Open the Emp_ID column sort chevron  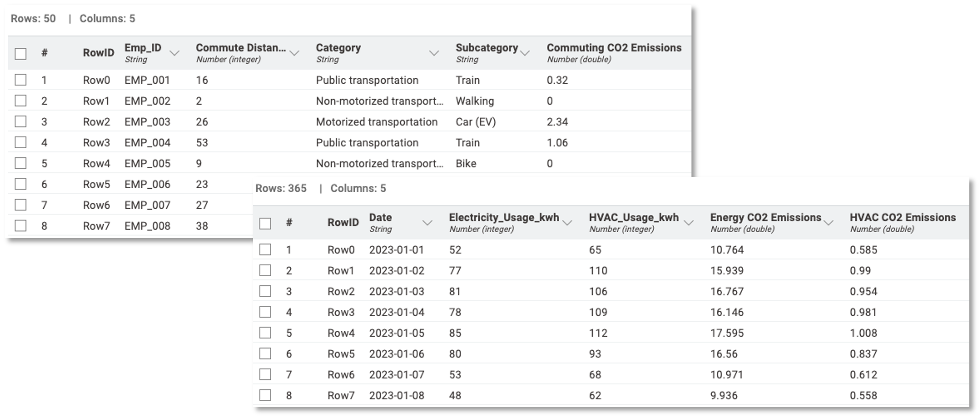coord(174,53)
